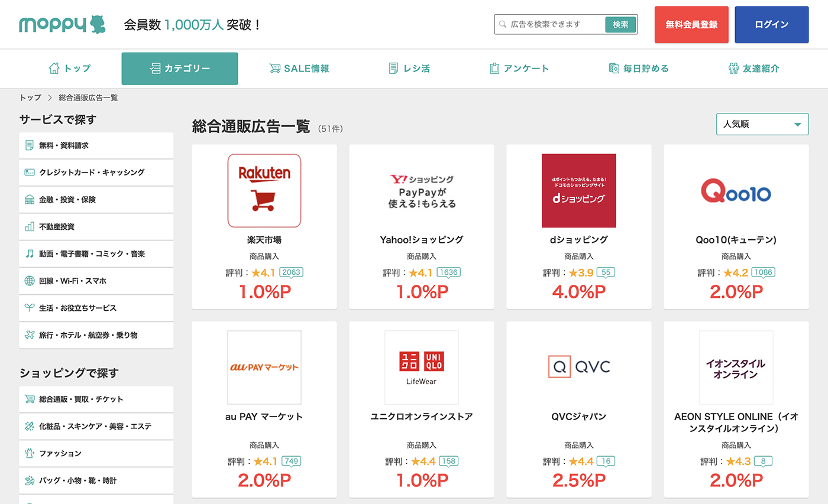This screenshot has height=504, width=828.
Task: Go to the トップ tab
Action: [70, 69]
